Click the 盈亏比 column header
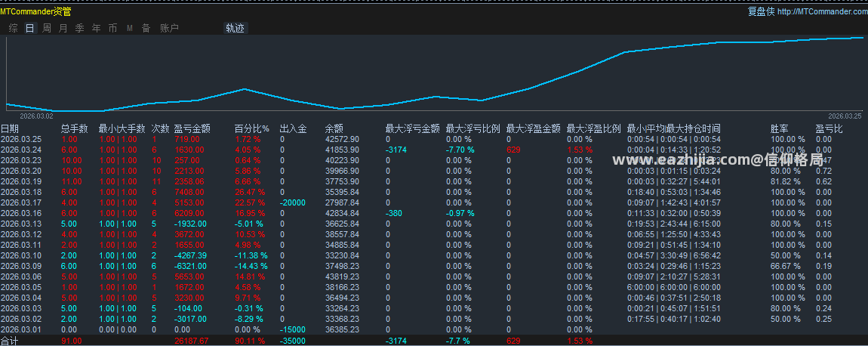Viewport: 868px width, 346px height. pos(829,128)
